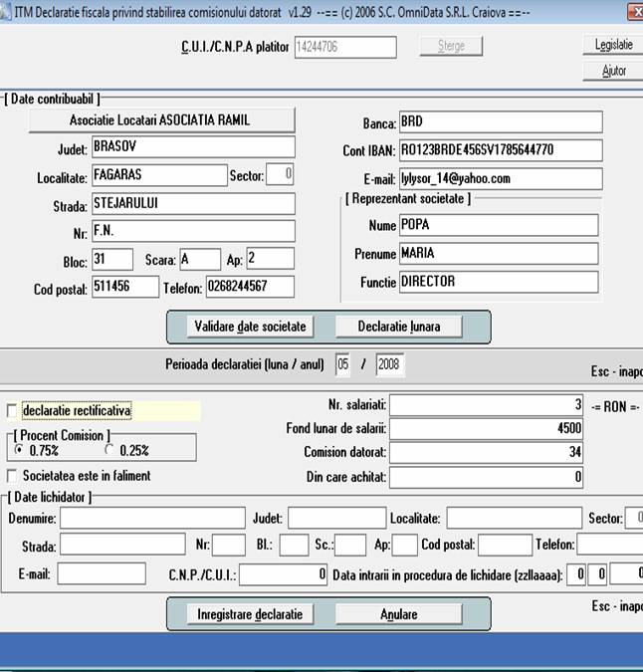
Task: Focus the E-mail field with lylysor_14@yahoo.com
Action: click(x=501, y=178)
